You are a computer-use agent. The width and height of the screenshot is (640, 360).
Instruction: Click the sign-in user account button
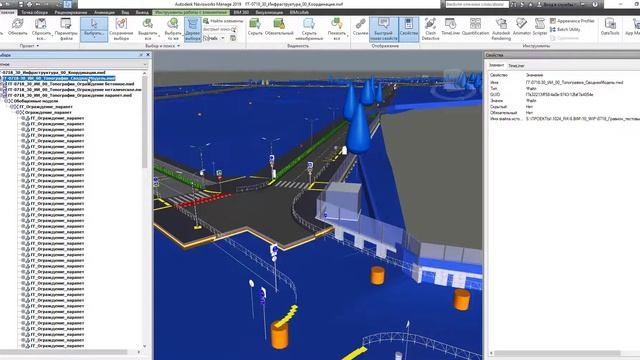pos(555,4)
